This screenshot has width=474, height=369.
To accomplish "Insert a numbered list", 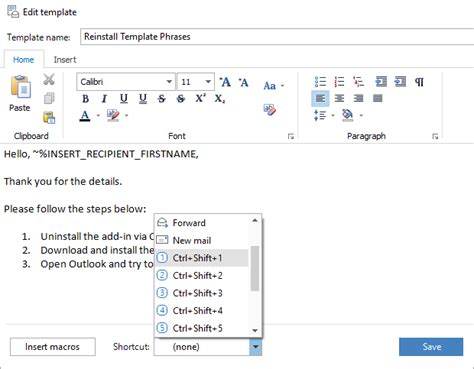I will [339, 82].
